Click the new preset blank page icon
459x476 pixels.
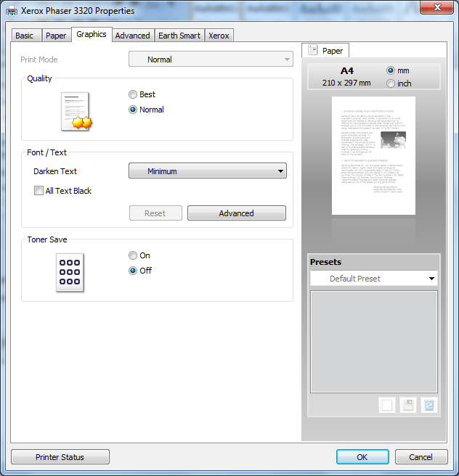(x=386, y=405)
